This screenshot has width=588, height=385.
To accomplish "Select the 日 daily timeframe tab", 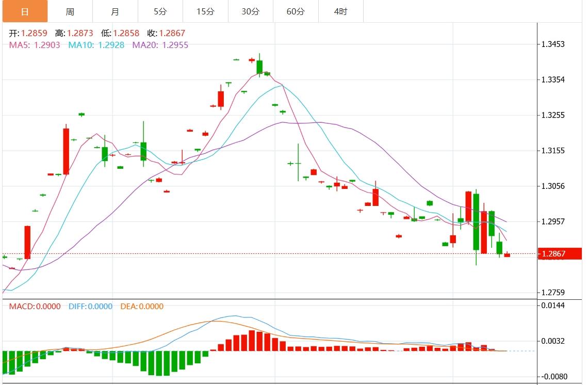I will (x=25, y=11).
